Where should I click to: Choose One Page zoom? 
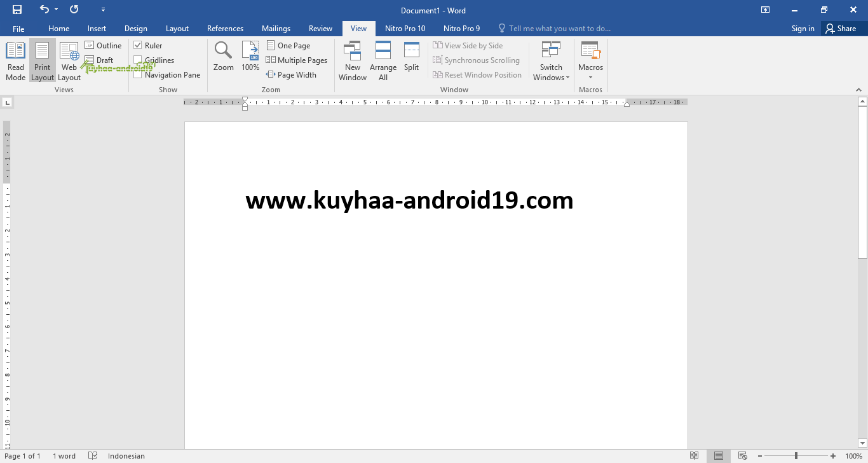coord(288,46)
